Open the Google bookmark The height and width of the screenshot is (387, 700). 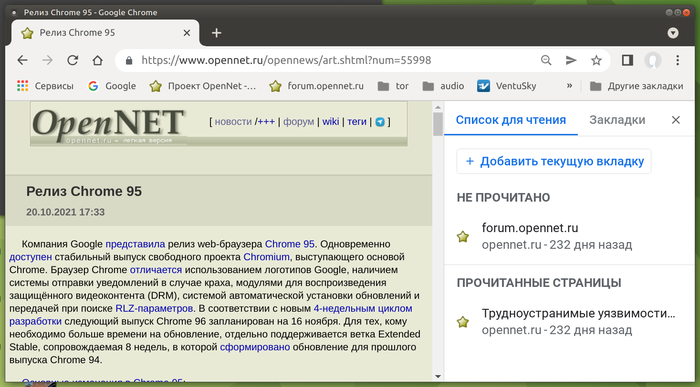(112, 86)
